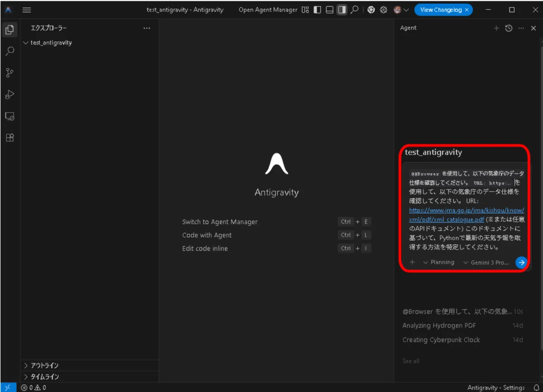Screen dimensions: 543x392
Task: Select the Code with Agent command
Action: tap(207, 235)
